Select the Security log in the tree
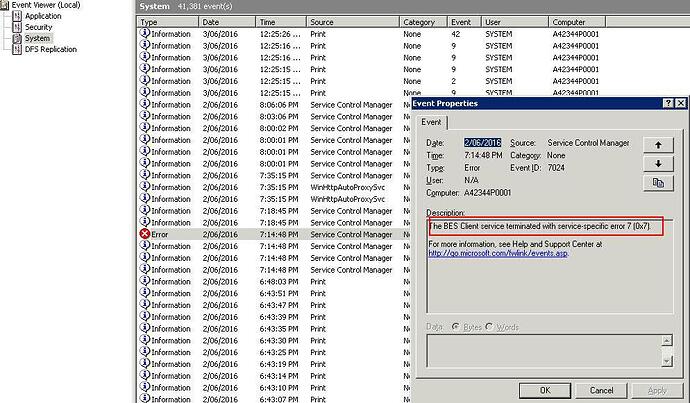 38,27
